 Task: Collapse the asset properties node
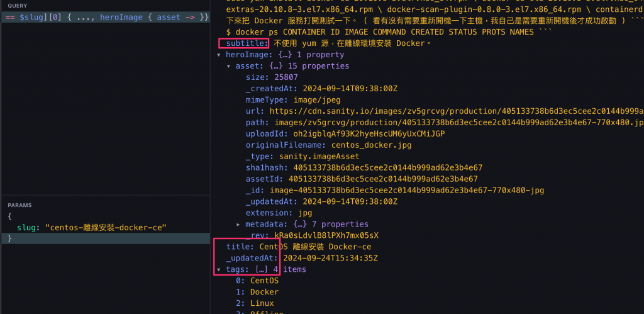228,66
